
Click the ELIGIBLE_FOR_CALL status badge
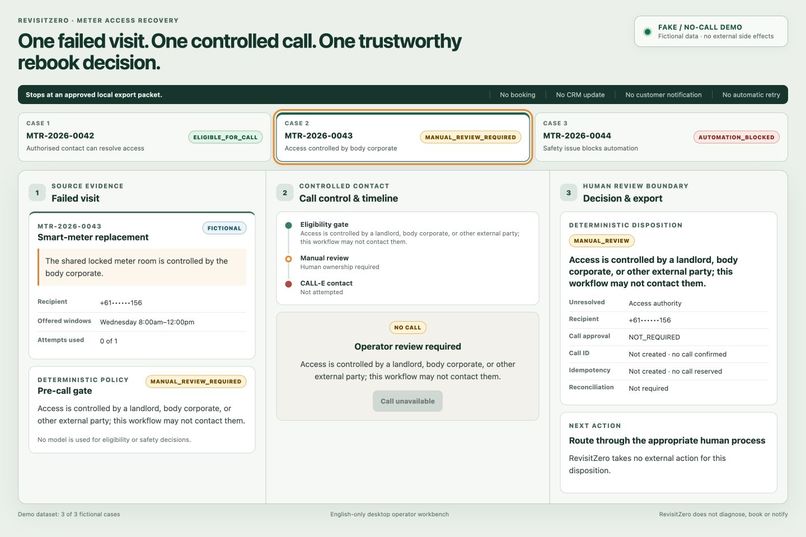[x=225, y=137]
